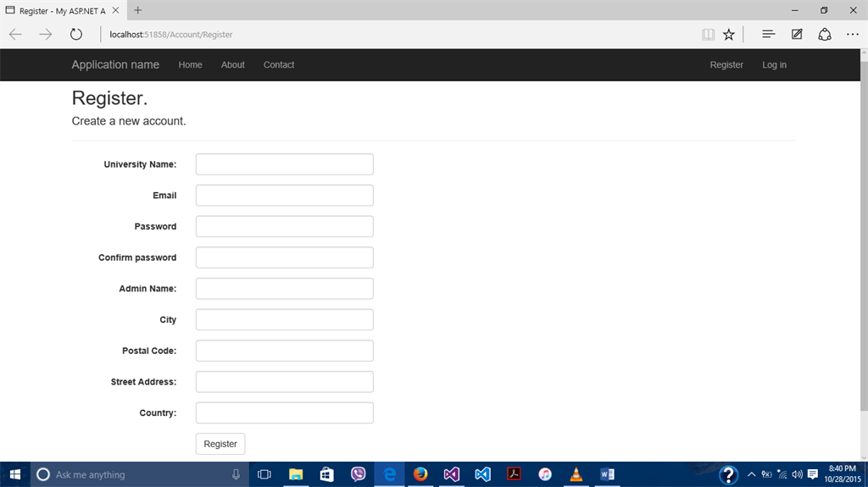
Task: Open Edge More actions ellipsis menu
Action: [x=853, y=35]
